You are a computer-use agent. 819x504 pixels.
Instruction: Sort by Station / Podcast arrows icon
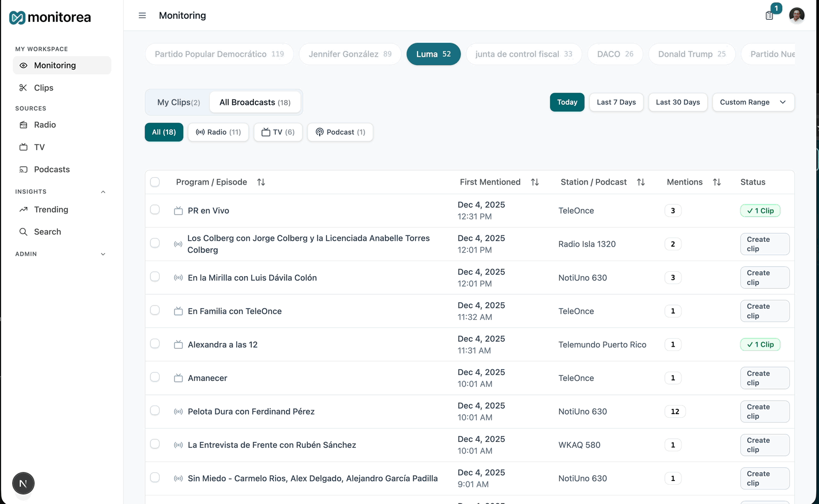(x=641, y=182)
